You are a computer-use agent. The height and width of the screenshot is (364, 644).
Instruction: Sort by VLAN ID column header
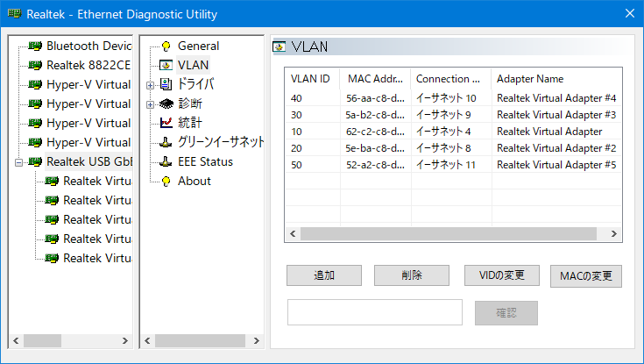(x=313, y=79)
